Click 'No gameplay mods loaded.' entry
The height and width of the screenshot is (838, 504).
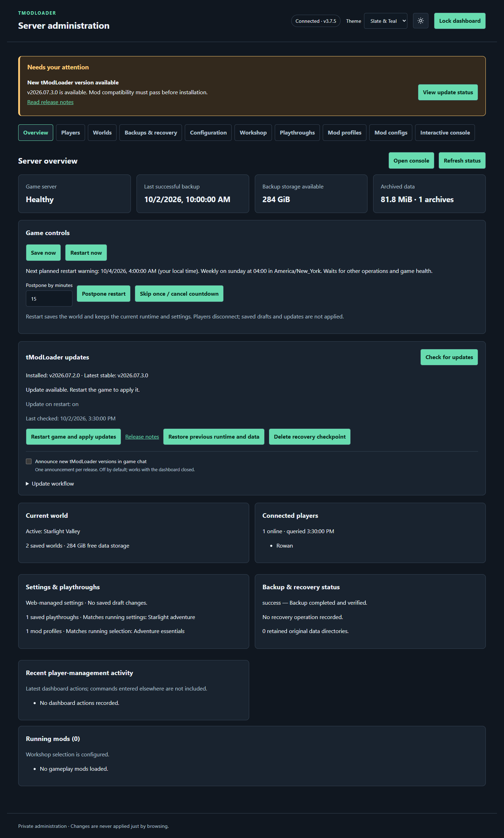pyautogui.click(x=74, y=769)
